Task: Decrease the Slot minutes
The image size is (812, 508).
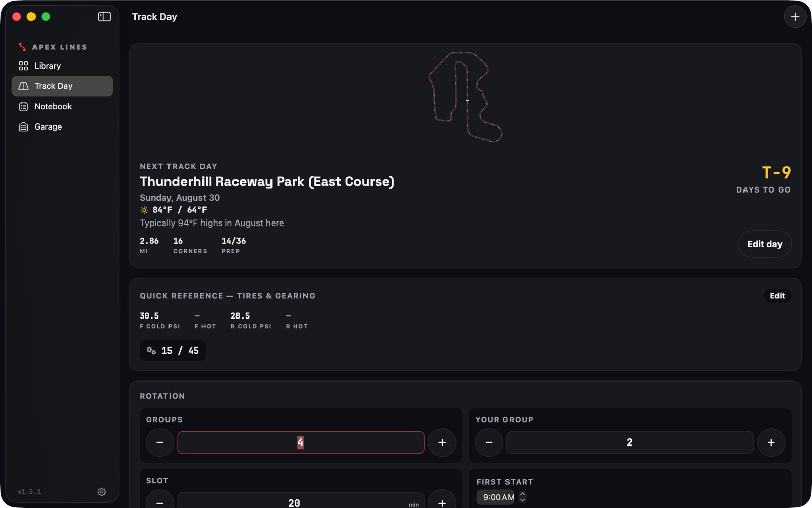Action: pos(160,500)
